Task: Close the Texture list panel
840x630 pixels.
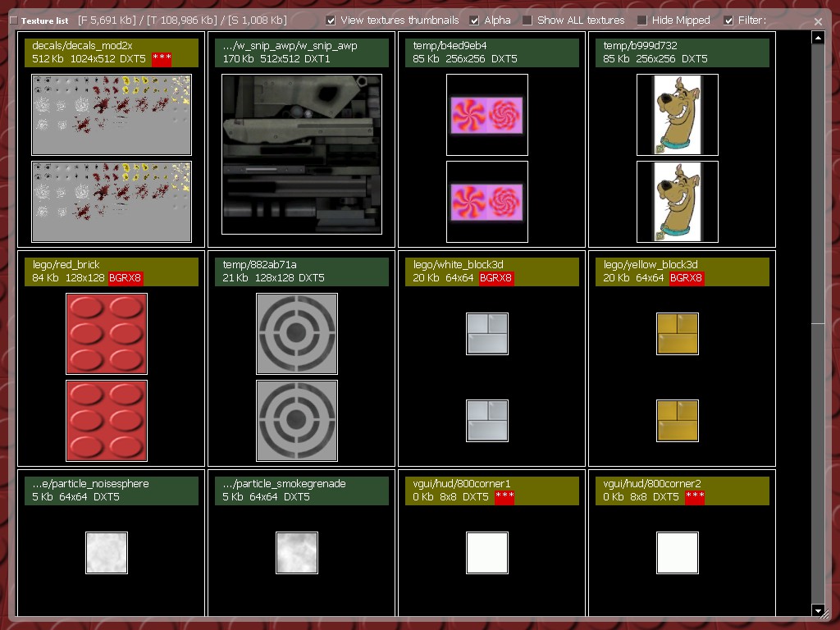Action: (x=818, y=21)
